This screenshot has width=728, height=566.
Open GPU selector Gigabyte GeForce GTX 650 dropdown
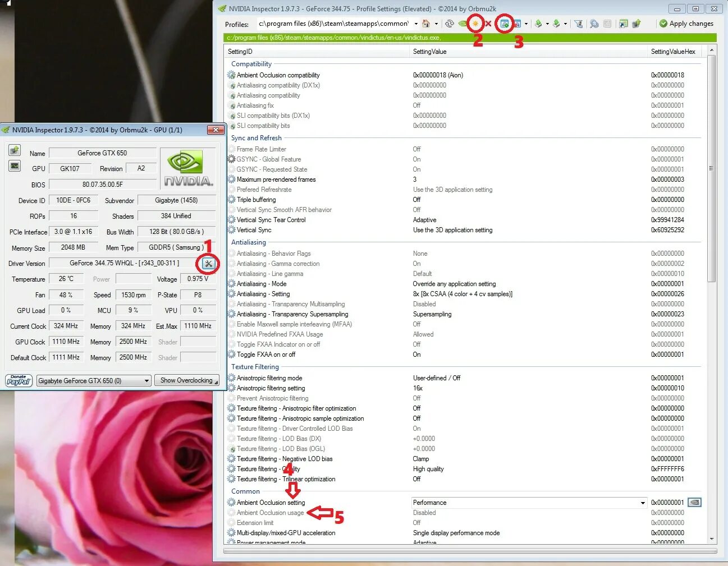coord(94,380)
